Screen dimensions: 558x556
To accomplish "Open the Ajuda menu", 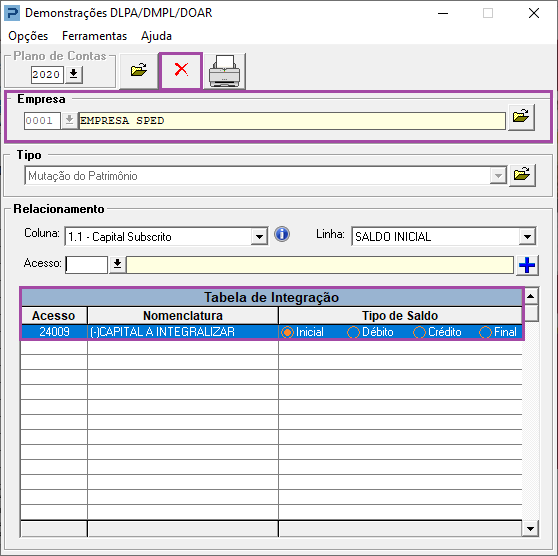I will coord(156,36).
